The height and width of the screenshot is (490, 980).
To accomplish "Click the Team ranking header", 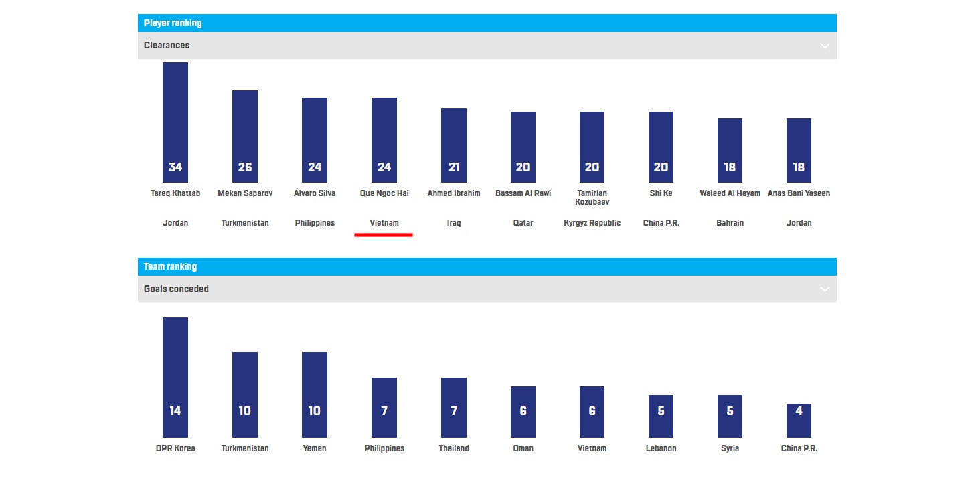I will coord(487,266).
